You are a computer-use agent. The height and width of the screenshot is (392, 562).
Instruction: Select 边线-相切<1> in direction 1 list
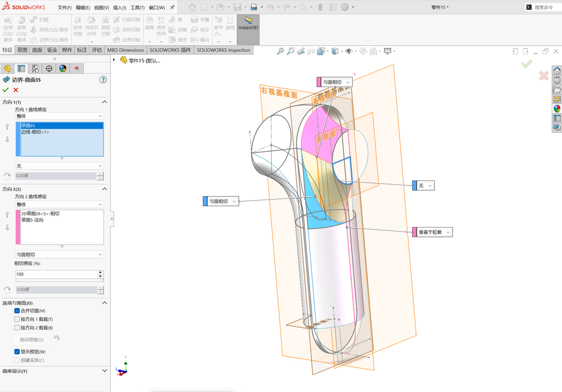pos(61,132)
